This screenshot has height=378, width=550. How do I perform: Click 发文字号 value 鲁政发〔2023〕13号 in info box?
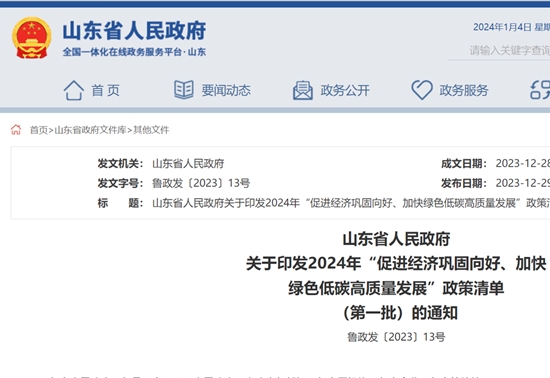201,183
